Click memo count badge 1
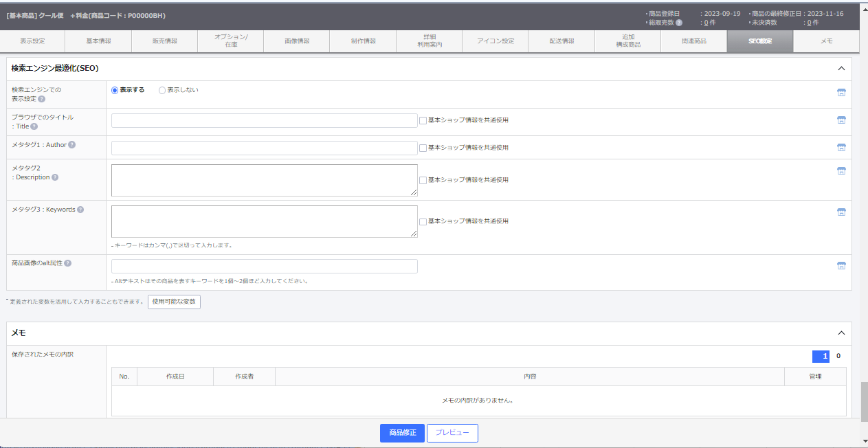This screenshot has width=868, height=448. [821, 356]
